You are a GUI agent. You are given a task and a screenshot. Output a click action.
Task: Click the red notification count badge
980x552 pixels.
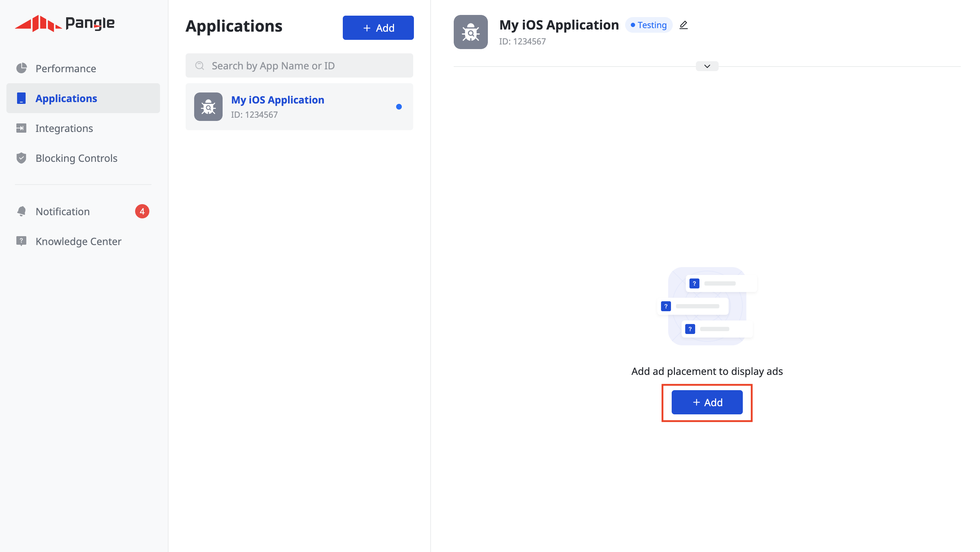point(142,211)
